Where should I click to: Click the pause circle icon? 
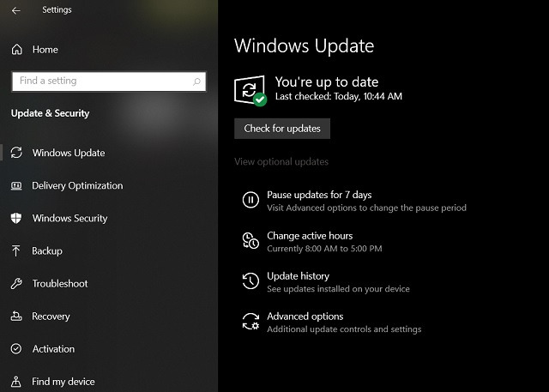(250, 200)
